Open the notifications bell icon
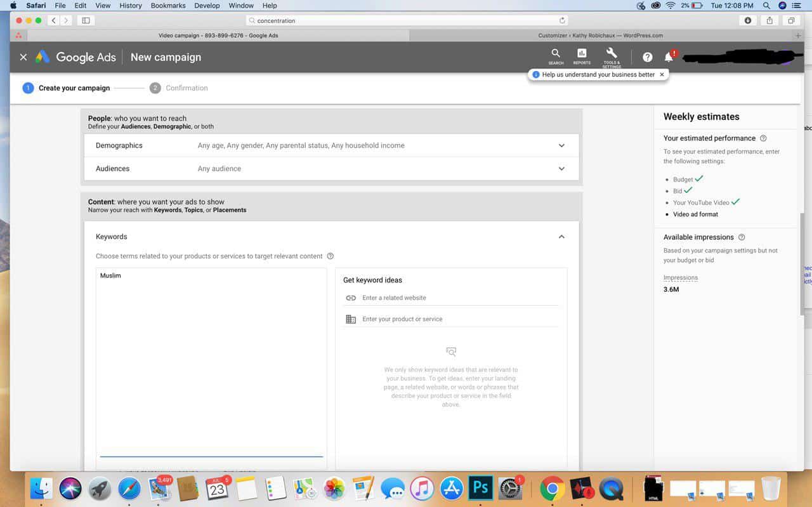This screenshot has height=507, width=812. [669, 57]
